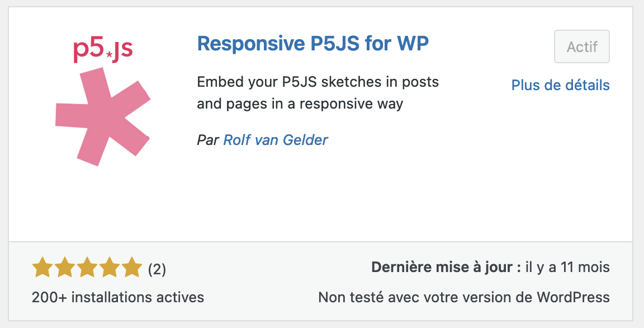This screenshot has height=328, width=644.
Task: Click the Dernière mise à jour label
Action: pyautogui.click(x=446, y=267)
